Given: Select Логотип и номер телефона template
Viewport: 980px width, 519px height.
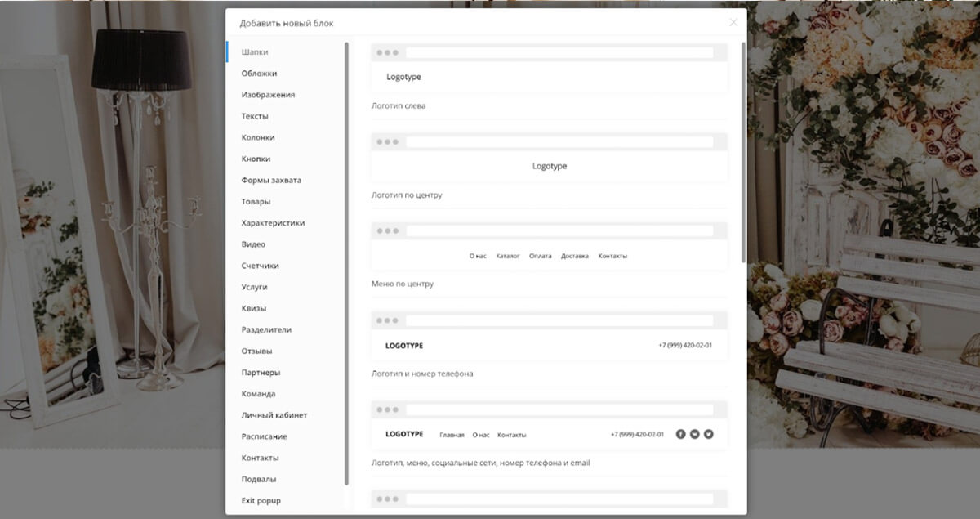Looking at the screenshot, I should [x=549, y=345].
